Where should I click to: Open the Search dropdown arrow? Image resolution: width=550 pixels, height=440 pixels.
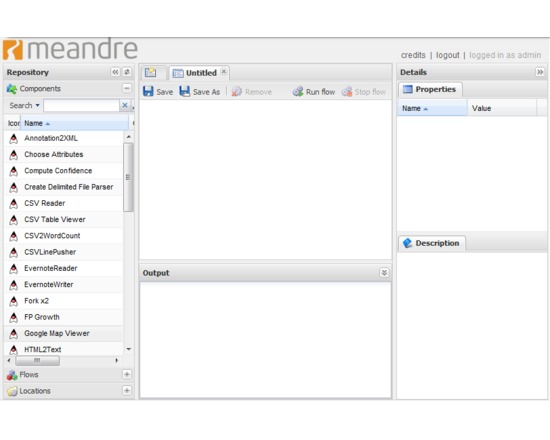38,105
